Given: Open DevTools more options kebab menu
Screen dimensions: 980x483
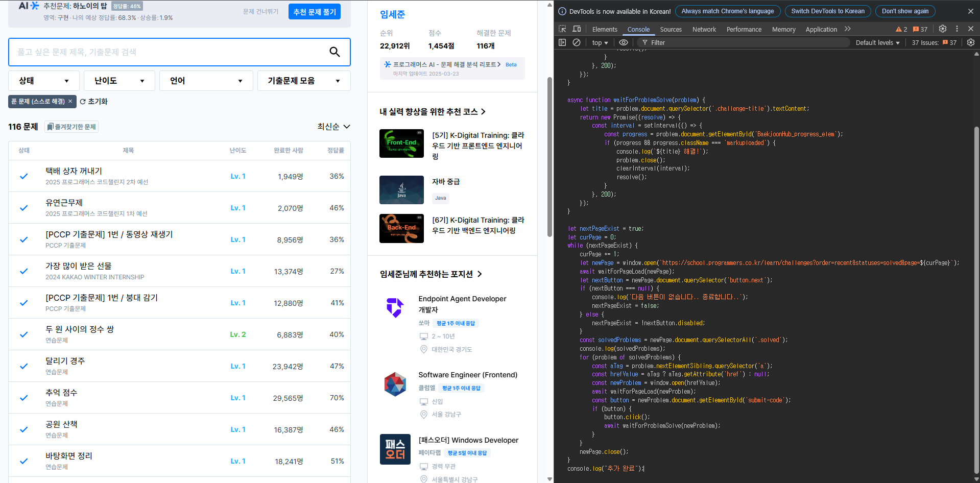Looking at the screenshot, I should pos(957,29).
